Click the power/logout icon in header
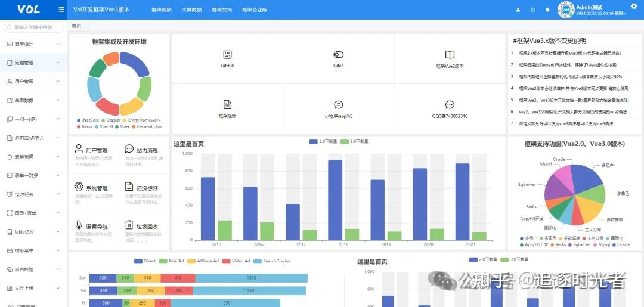This screenshot has height=307, width=644. point(532,10)
